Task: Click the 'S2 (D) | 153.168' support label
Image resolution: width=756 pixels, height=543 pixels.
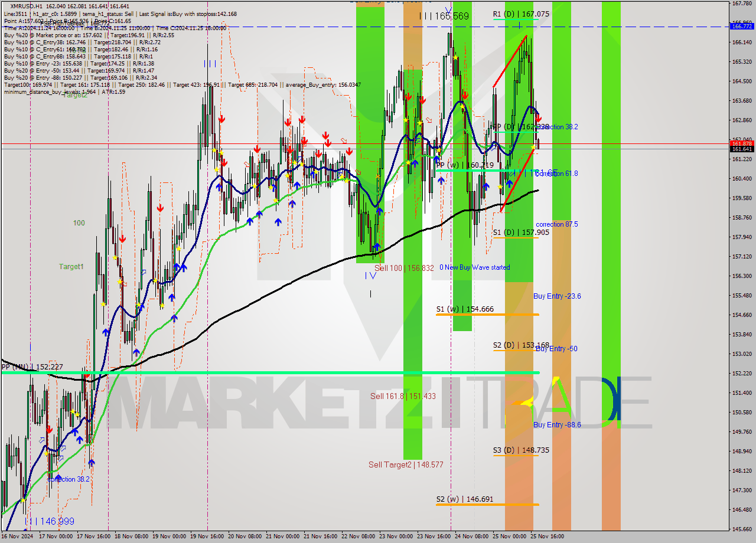Action: 521,345
